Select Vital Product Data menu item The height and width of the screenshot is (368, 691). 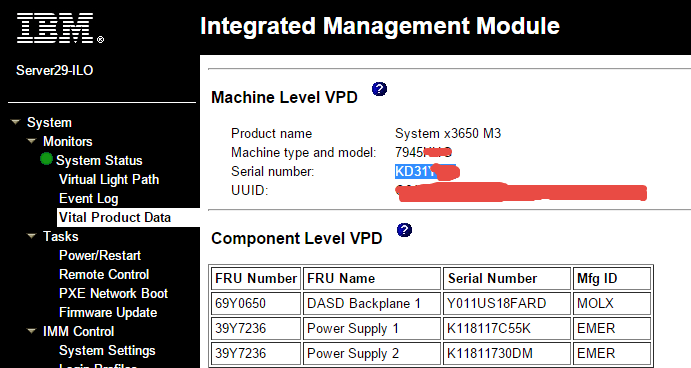115,217
